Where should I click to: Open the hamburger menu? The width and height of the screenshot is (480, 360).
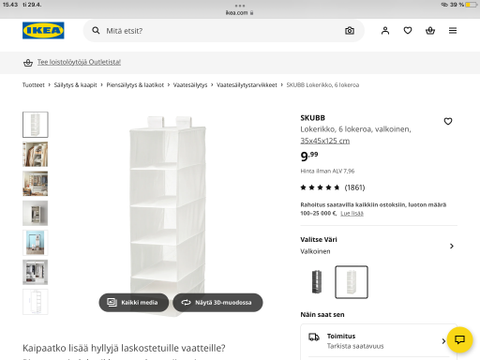pos(453,31)
